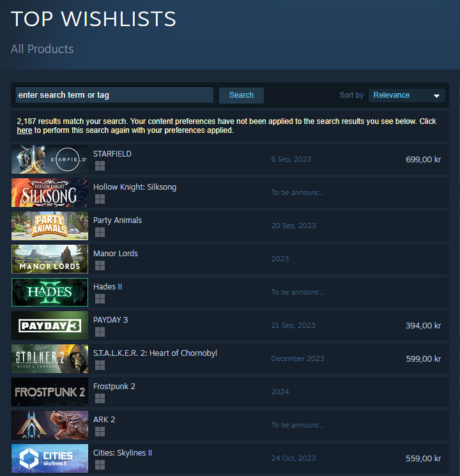Screen dimensions: 460x476
Task: Open the Hades II capsule image
Action: pyautogui.click(x=50, y=293)
